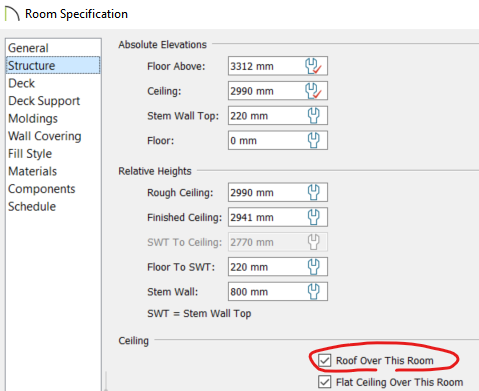Click the Floor elevation wrench icon

click(313, 140)
